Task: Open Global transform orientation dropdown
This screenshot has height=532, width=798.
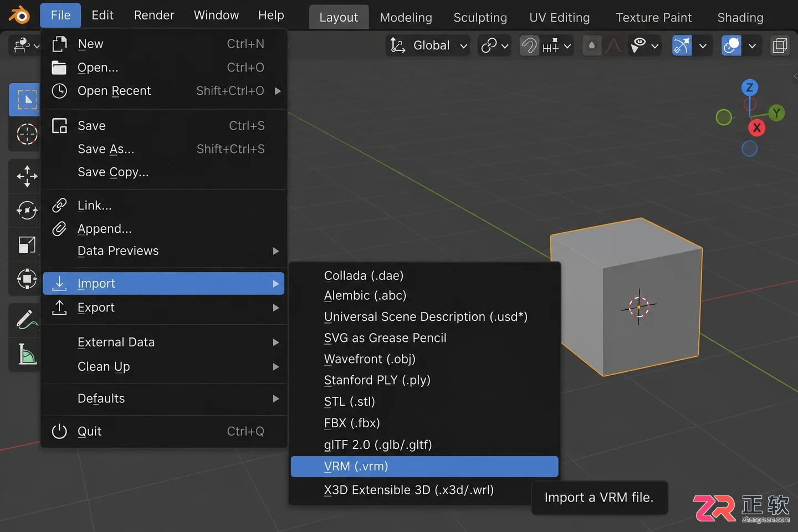Action: [428, 45]
